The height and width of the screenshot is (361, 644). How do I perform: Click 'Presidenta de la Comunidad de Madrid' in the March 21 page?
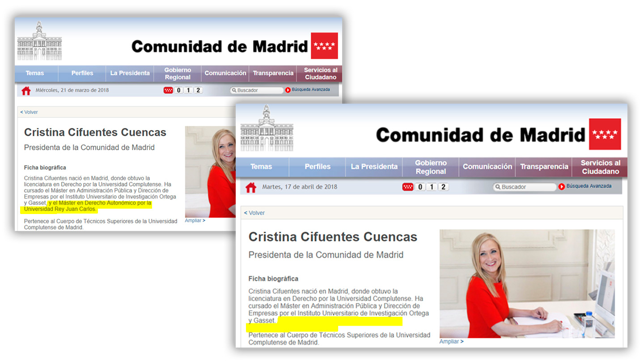89,148
